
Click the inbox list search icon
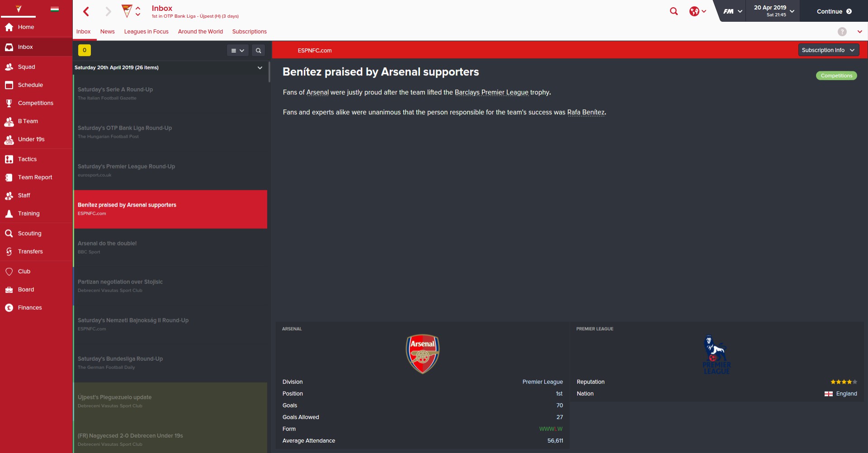(x=259, y=50)
